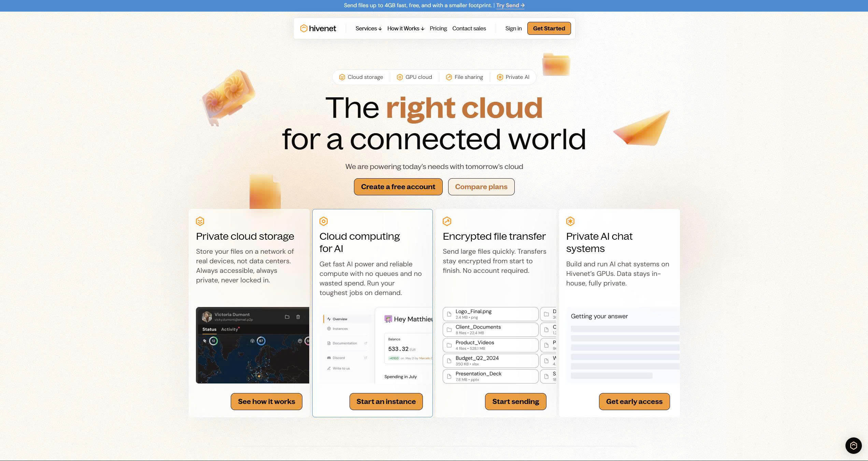Image resolution: width=868 pixels, height=461 pixels.
Task: Switch to the Activity tab on the status panel
Action: point(229,329)
